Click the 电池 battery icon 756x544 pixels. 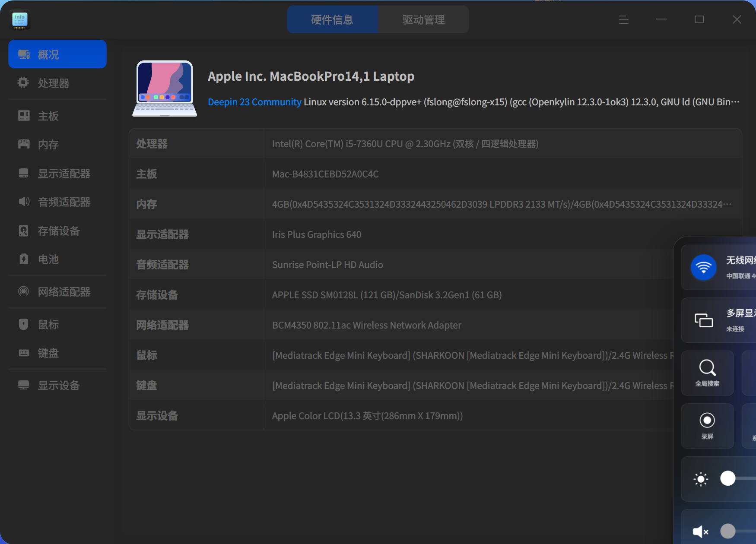(24, 259)
